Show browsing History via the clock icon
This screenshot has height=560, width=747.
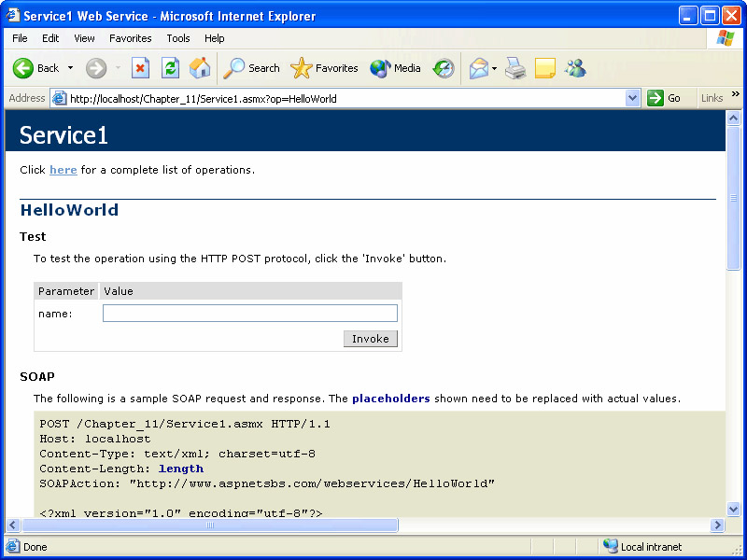coord(444,68)
